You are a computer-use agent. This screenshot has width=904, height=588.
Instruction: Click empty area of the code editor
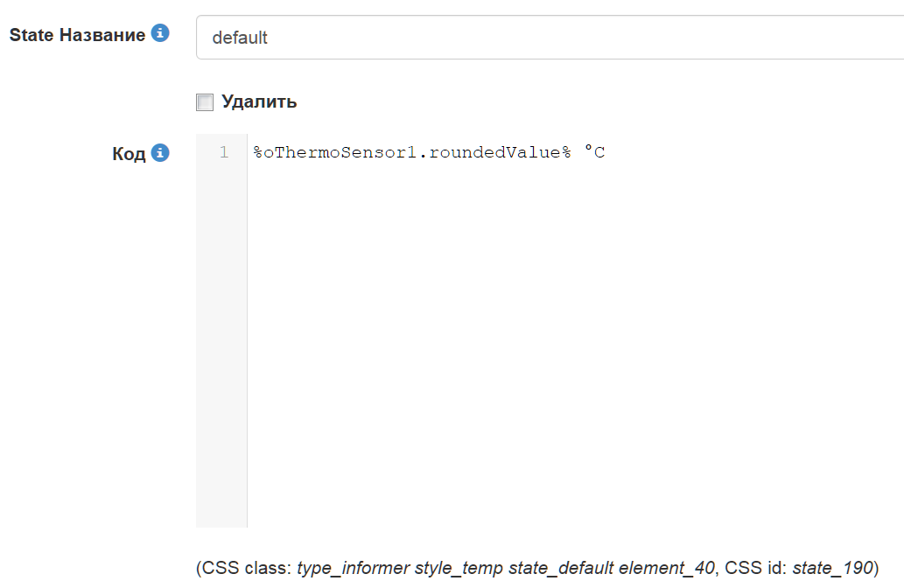click(569, 350)
